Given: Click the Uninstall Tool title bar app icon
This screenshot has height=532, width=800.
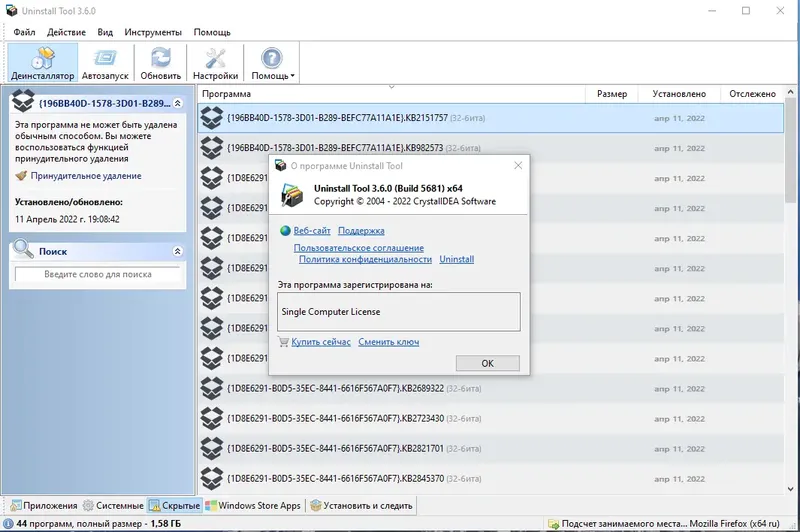Looking at the screenshot, I should (x=11, y=11).
